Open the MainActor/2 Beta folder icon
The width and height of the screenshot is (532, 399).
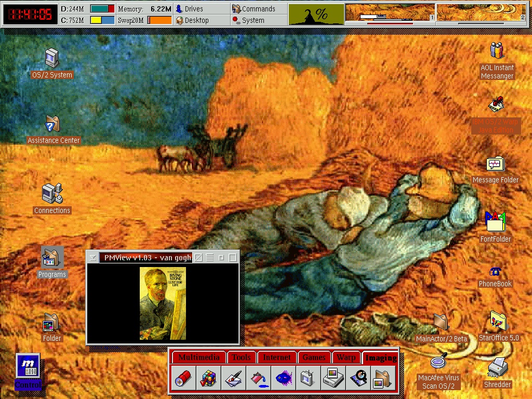(x=441, y=322)
